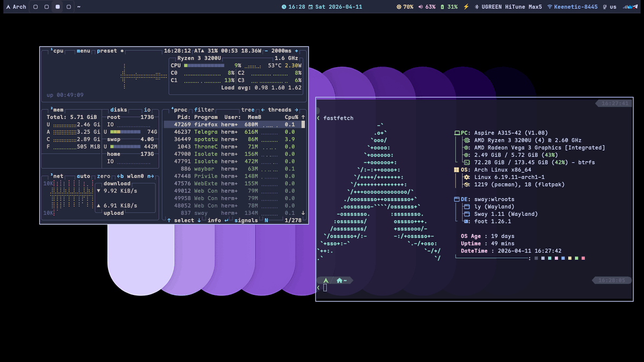
Task: Click the OS icon beside Arch Linux x86_64
Action: tap(457, 170)
